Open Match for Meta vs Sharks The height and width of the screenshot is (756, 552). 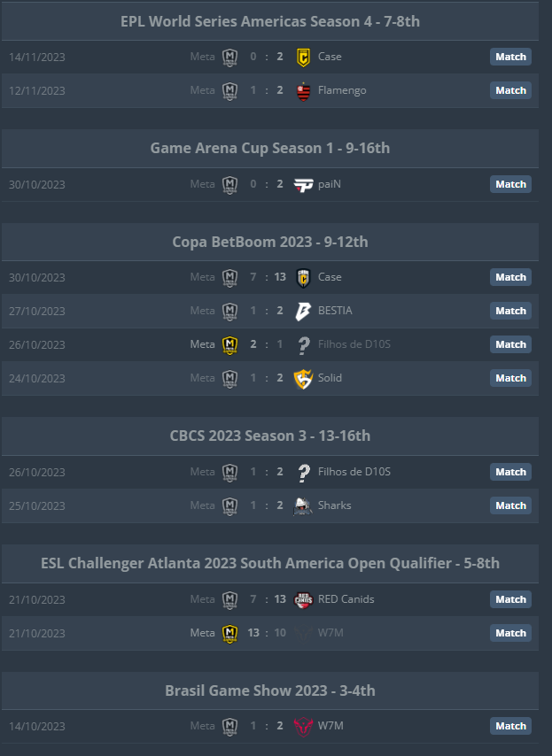[510, 505]
